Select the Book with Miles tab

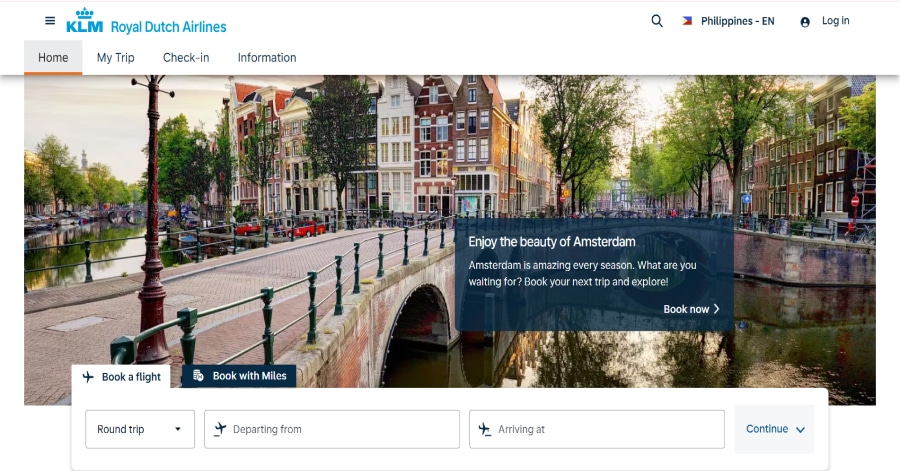point(239,376)
